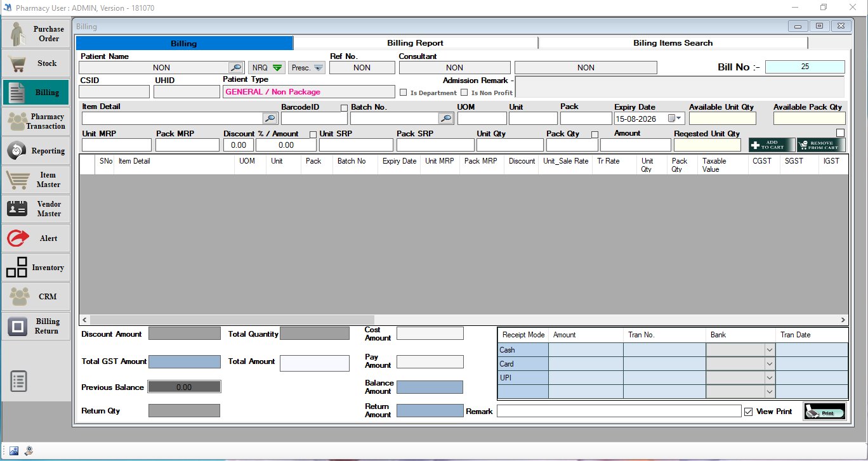Switch to the Biling Items Search tab
The width and height of the screenshot is (868, 461).
673,43
